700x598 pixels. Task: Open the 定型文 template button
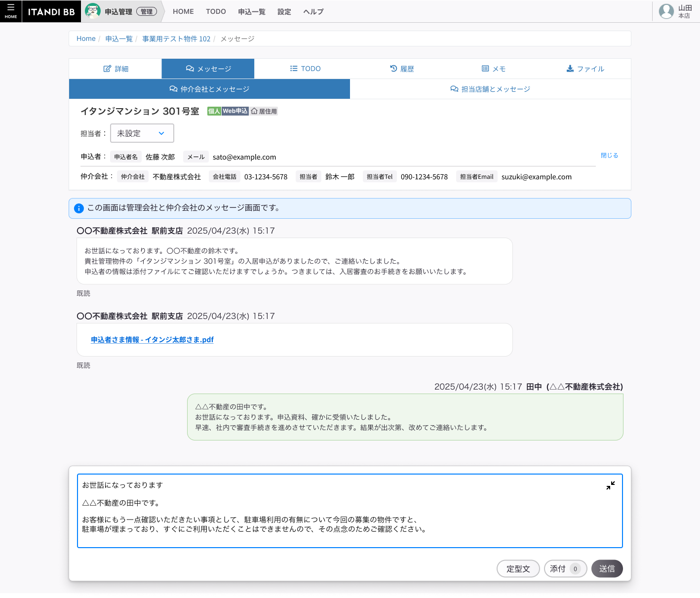click(518, 569)
